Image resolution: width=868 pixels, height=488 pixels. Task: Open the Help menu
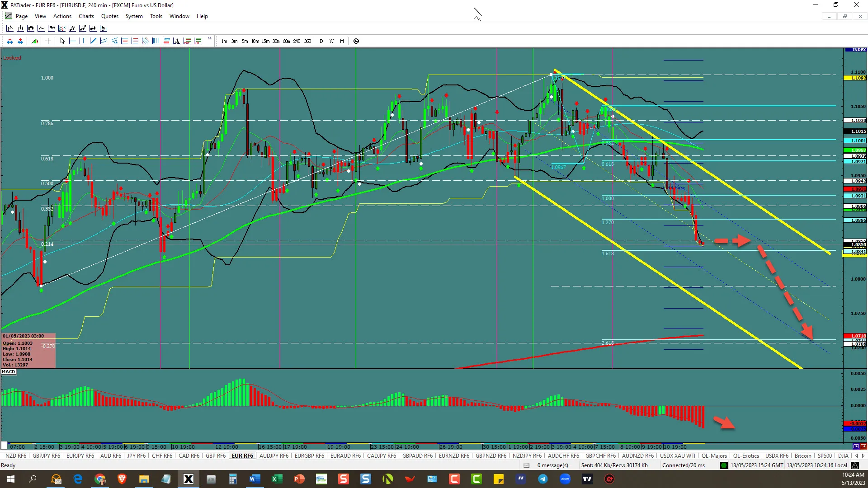(x=202, y=16)
